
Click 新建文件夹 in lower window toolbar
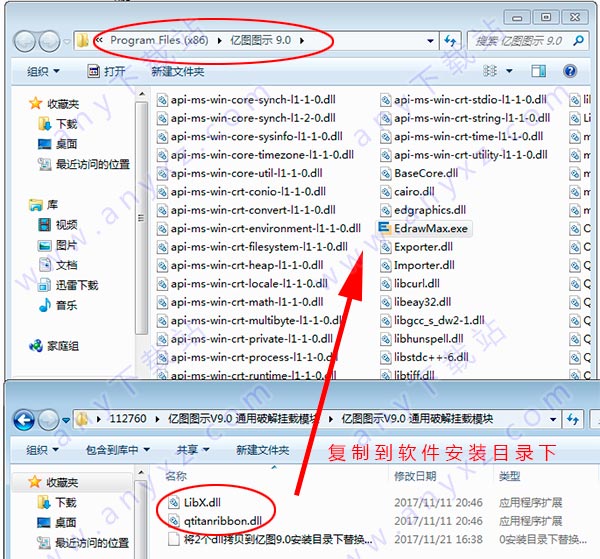click(262, 450)
